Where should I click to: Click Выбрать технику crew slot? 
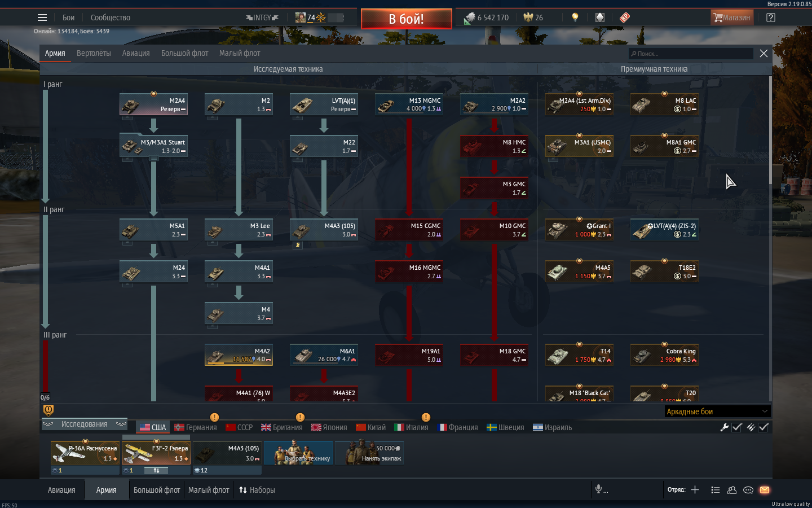click(298, 453)
